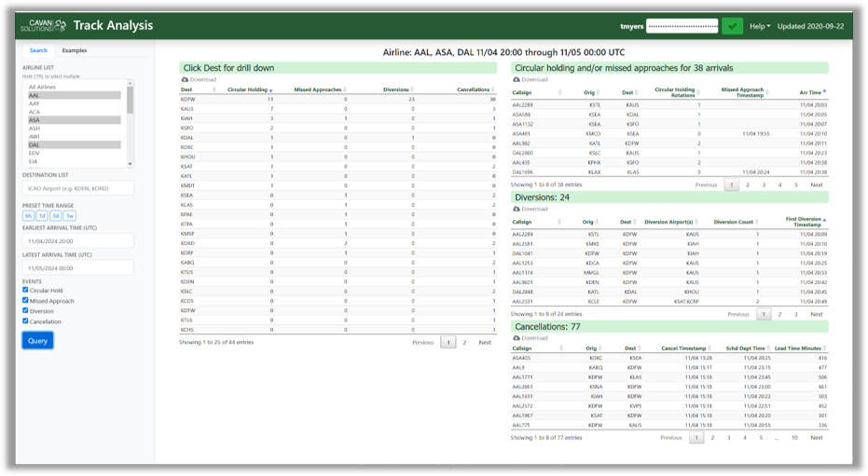
Task: Disable the Cancellation event checkbox
Action: (x=25, y=321)
